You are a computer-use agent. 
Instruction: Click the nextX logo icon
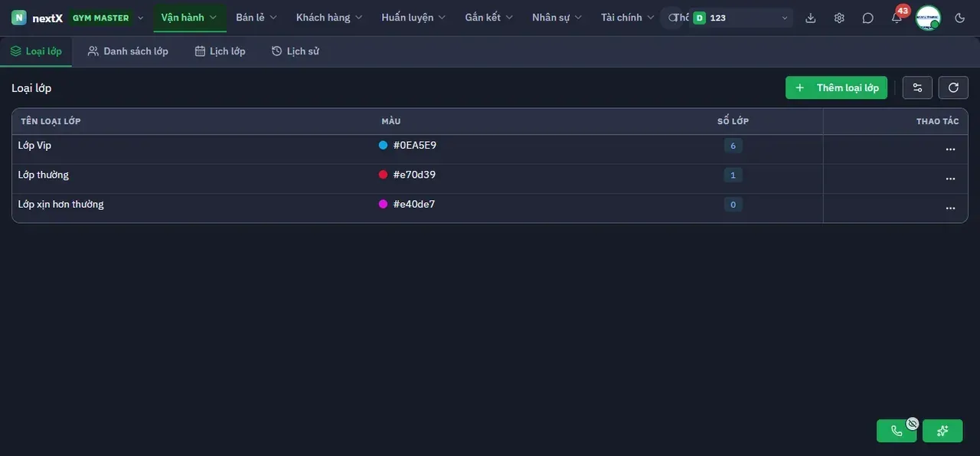pos(18,18)
